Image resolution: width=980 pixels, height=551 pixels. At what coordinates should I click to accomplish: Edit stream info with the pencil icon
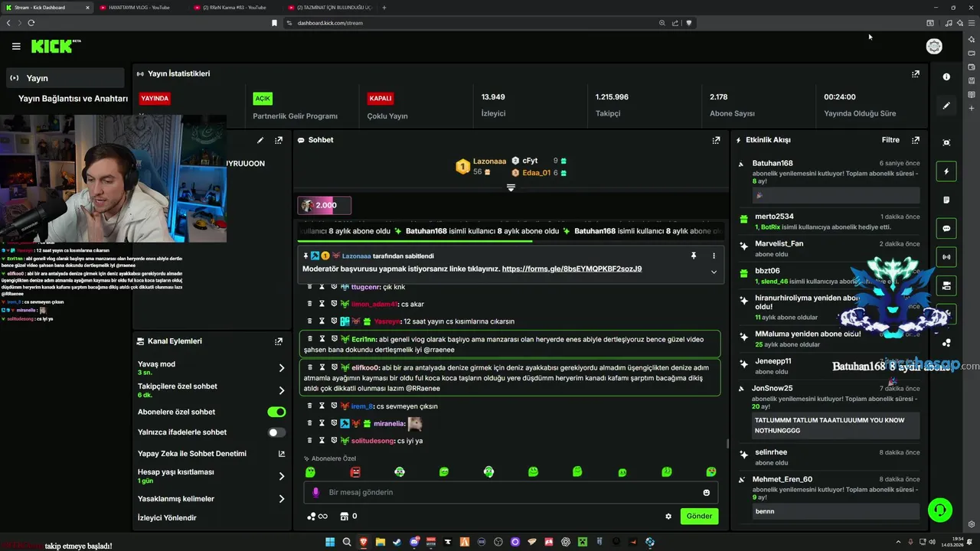click(x=260, y=140)
